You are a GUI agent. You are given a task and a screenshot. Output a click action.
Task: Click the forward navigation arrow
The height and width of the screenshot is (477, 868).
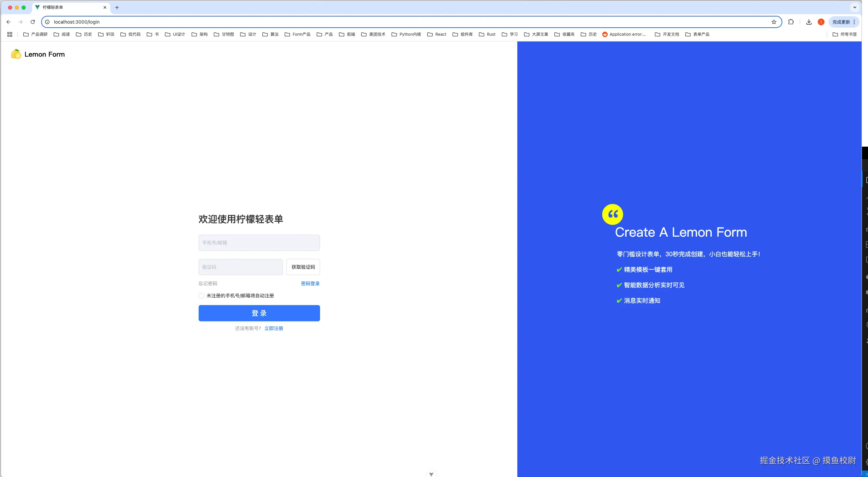click(x=20, y=22)
